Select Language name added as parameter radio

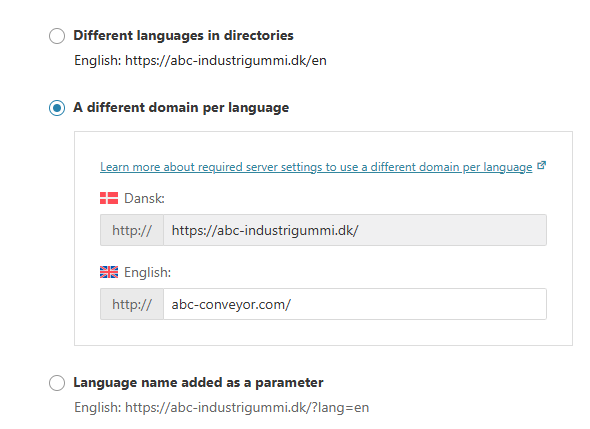tap(57, 383)
